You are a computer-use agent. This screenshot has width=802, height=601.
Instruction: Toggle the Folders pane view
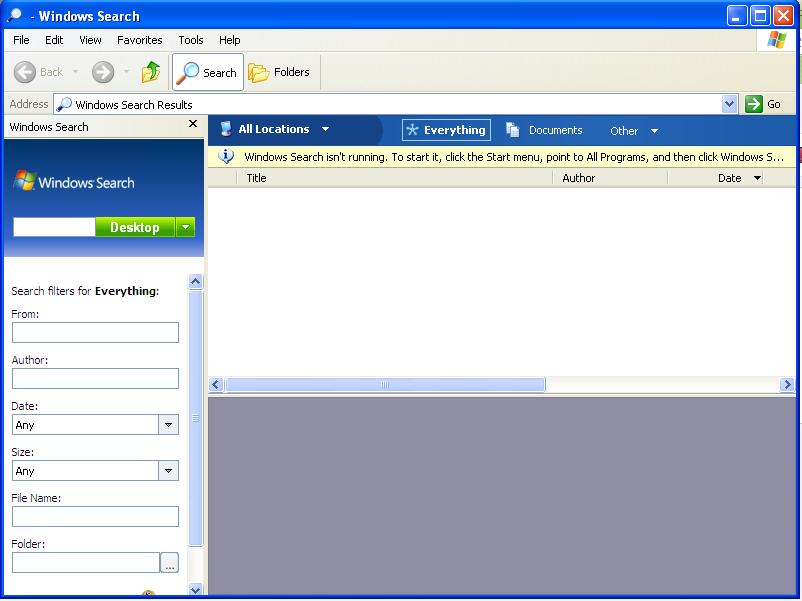[282, 72]
